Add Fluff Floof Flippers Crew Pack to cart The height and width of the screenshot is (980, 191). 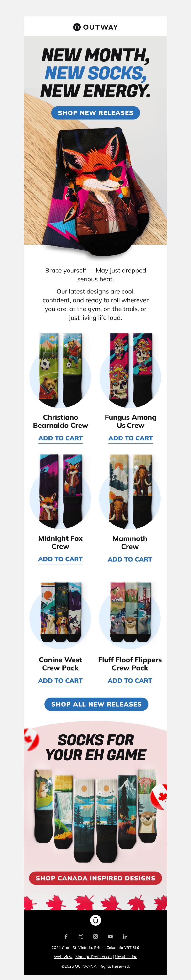(x=130, y=680)
